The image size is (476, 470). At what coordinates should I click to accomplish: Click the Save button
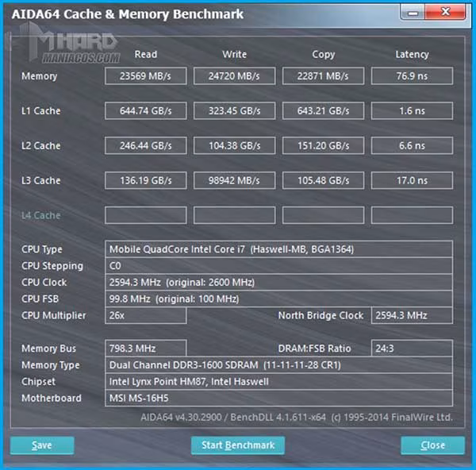coord(42,445)
